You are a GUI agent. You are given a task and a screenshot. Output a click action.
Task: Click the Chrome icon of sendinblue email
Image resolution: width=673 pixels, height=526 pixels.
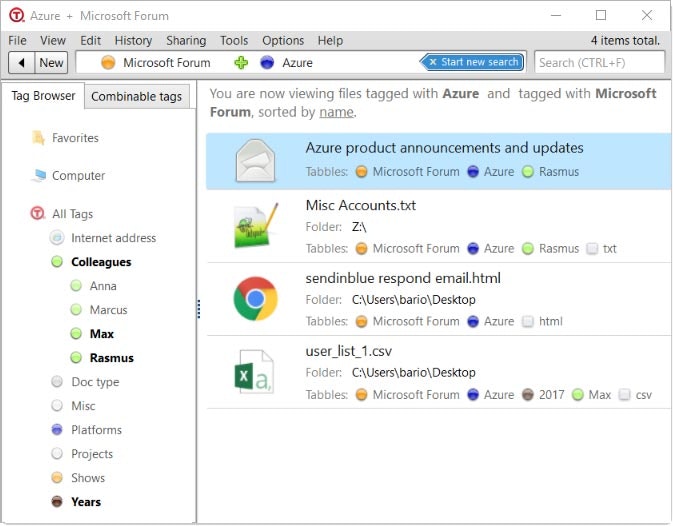(x=255, y=299)
